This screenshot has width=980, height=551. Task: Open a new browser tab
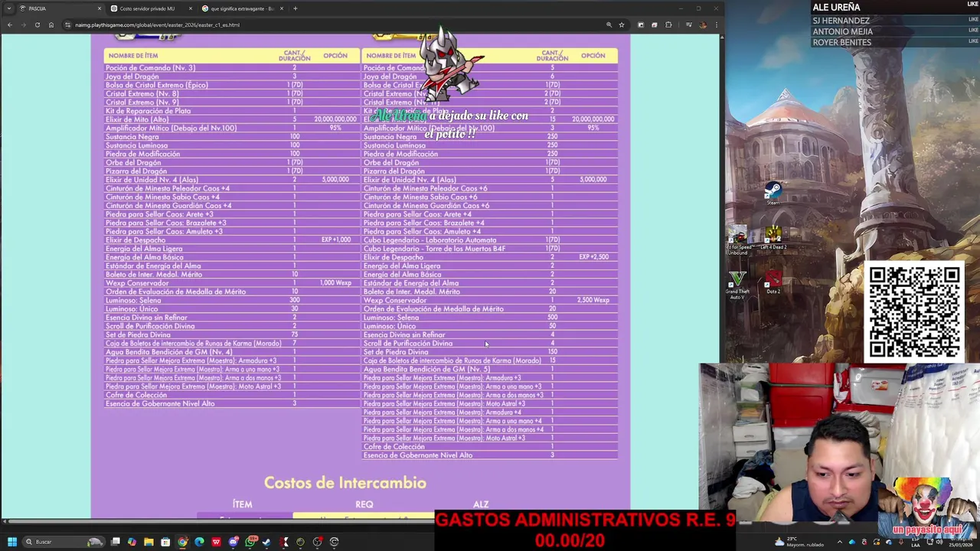[x=296, y=8]
